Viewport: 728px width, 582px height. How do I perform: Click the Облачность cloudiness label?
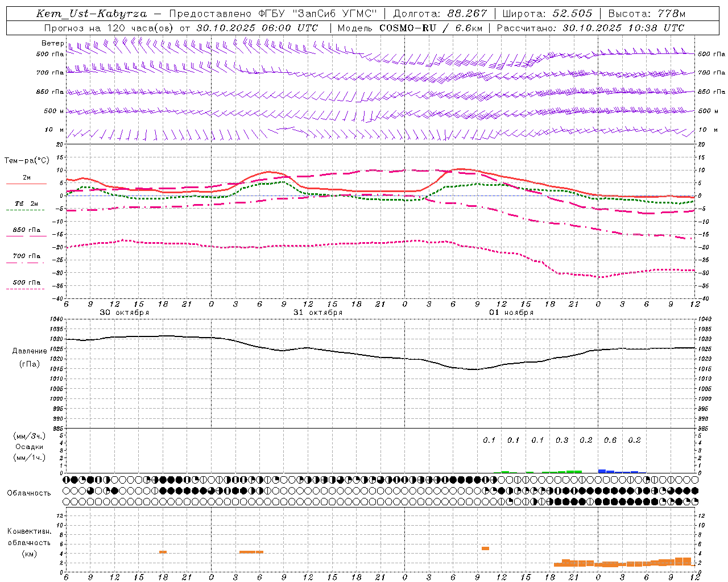tap(28, 493)
